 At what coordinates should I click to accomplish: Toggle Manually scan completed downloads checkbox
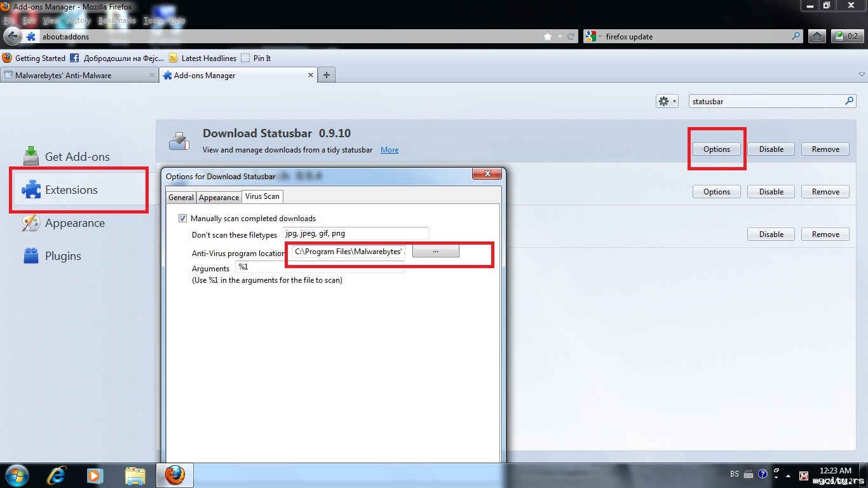point(183,219)
